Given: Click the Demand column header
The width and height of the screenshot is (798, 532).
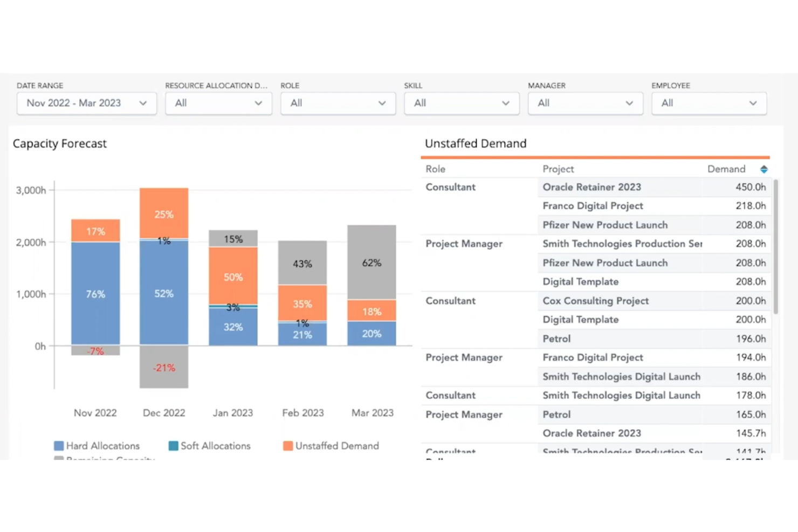Looking at the screenshot, I should point(726,169).
